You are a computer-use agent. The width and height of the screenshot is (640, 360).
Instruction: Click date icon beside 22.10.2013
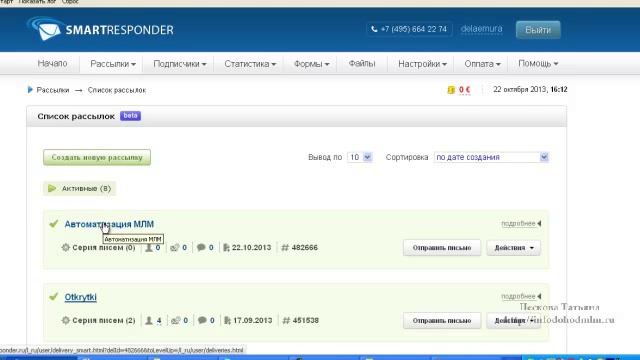coord(226,247)
